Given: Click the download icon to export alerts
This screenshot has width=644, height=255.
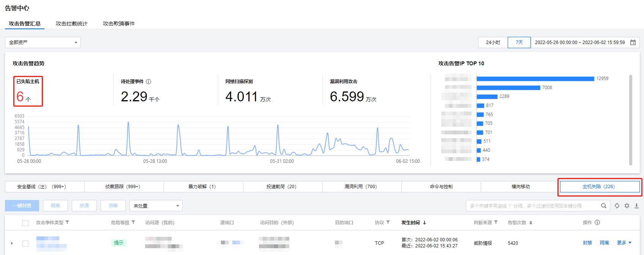Looking at the screenshot, I should coord(637,206).
